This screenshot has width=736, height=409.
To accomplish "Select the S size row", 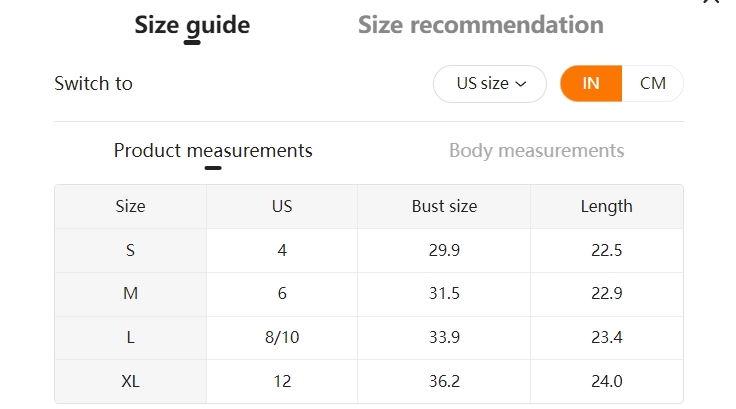I will coord(369,250).
